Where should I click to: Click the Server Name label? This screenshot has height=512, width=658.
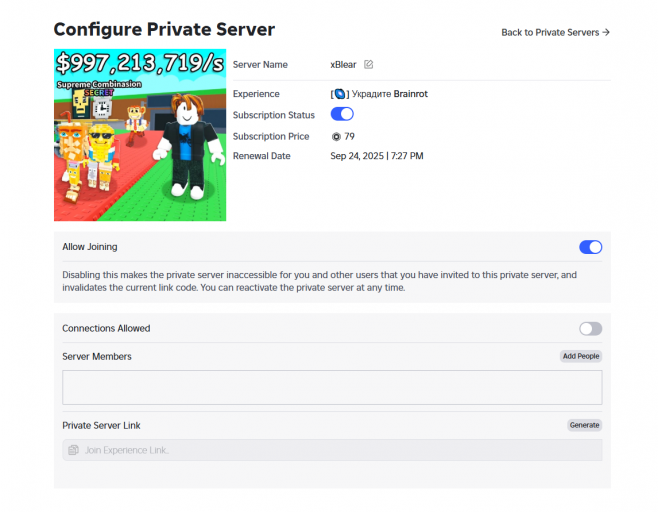pos(260,65)
